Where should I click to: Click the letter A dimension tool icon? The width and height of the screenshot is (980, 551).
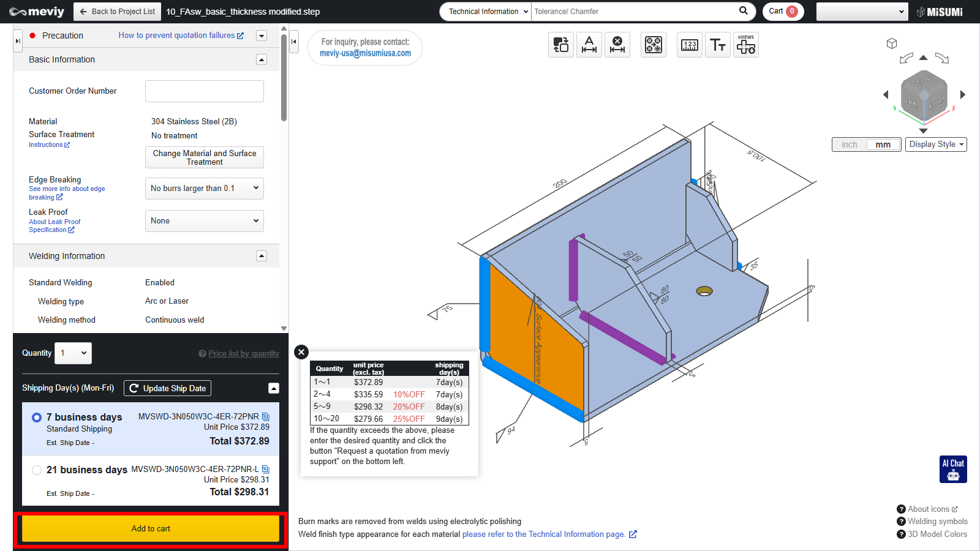589,45
